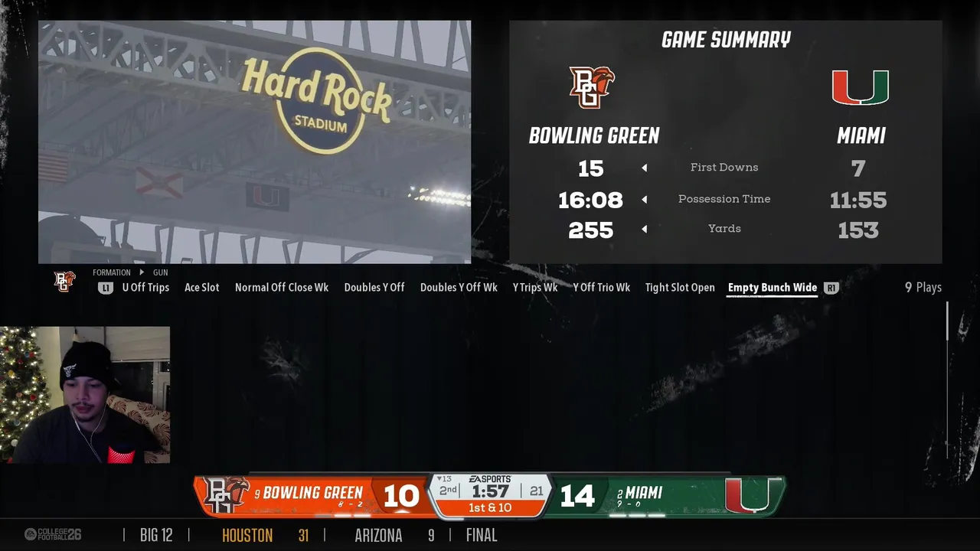980x551 pixels.
Task: Click the 1:57 game clock
Action: 490,491
